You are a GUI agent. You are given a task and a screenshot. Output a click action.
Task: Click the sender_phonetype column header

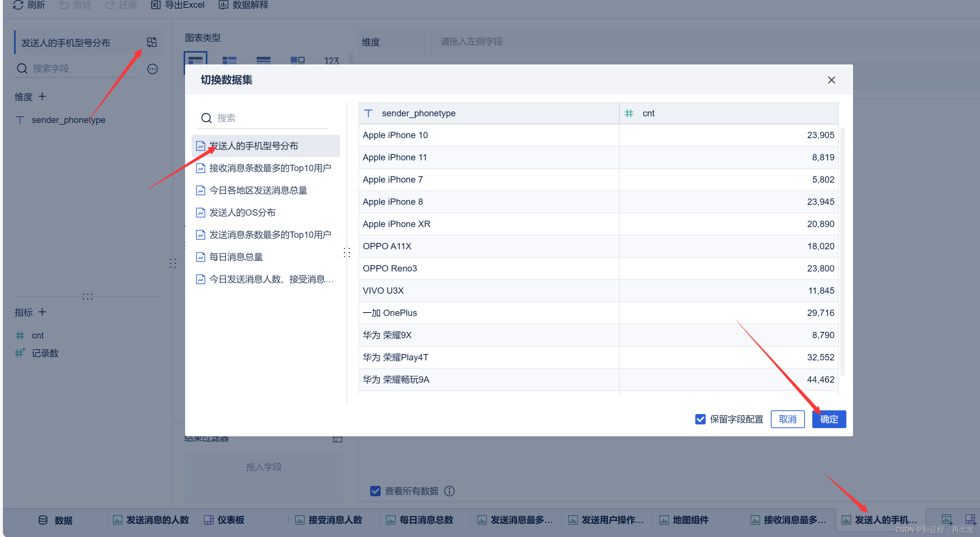coord(489,113)
